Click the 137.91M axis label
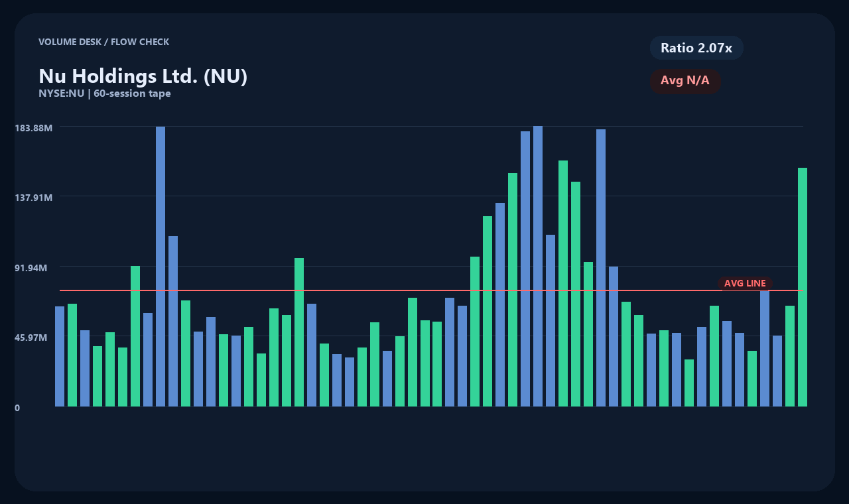Viewport: 849px width, 504px height. (33, 198)
